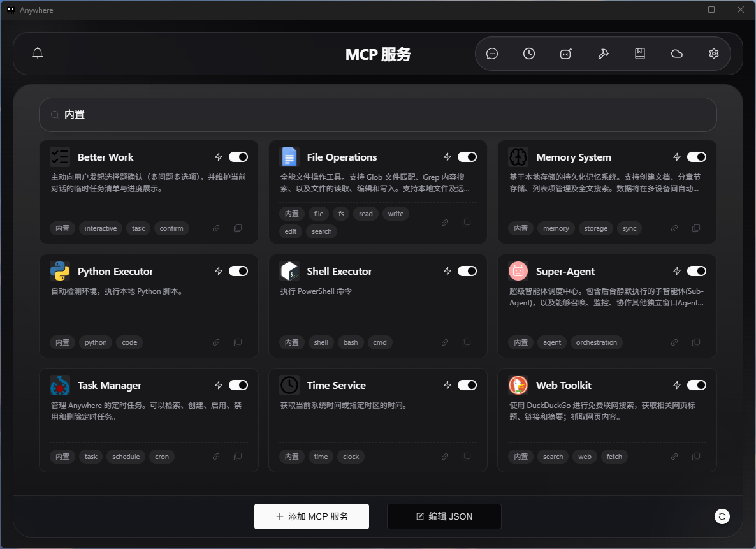Click the 添加 MCP 服务 button
Image resolution: width=756 pixels, height=549 pixels.
tap(312, 516)
